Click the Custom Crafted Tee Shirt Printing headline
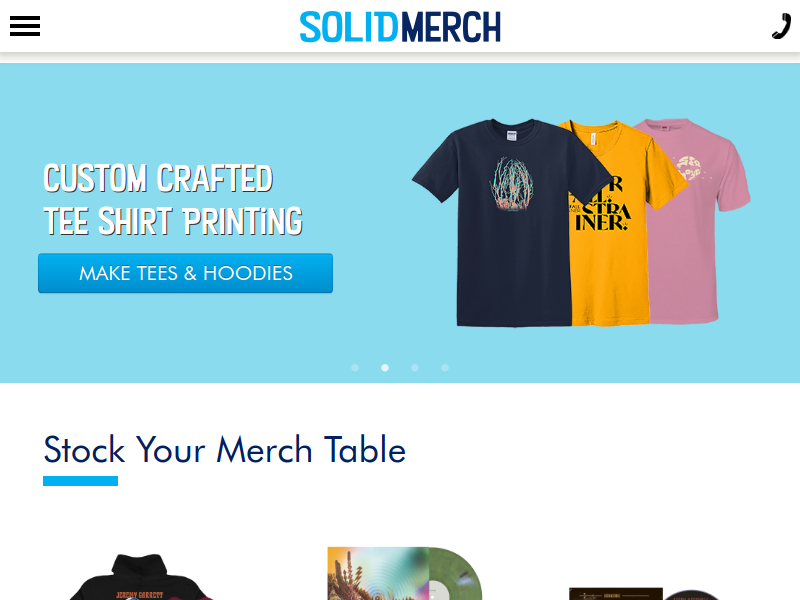800x600 pixels. tap(173, 199)
